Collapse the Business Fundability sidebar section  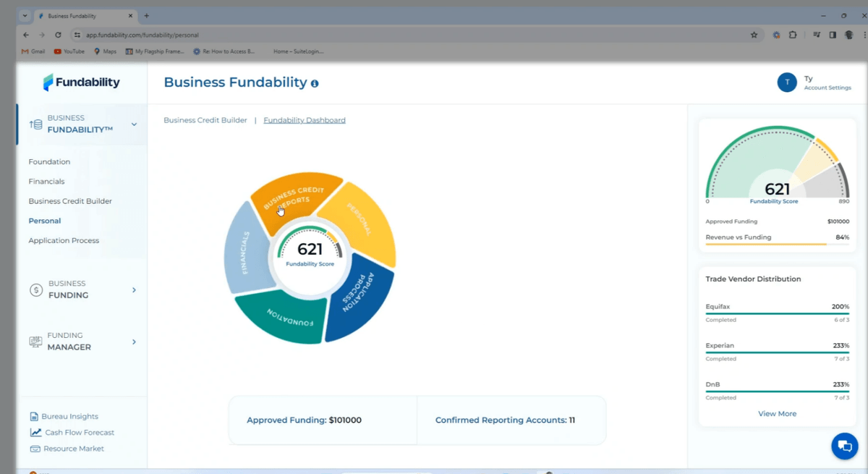134,124
